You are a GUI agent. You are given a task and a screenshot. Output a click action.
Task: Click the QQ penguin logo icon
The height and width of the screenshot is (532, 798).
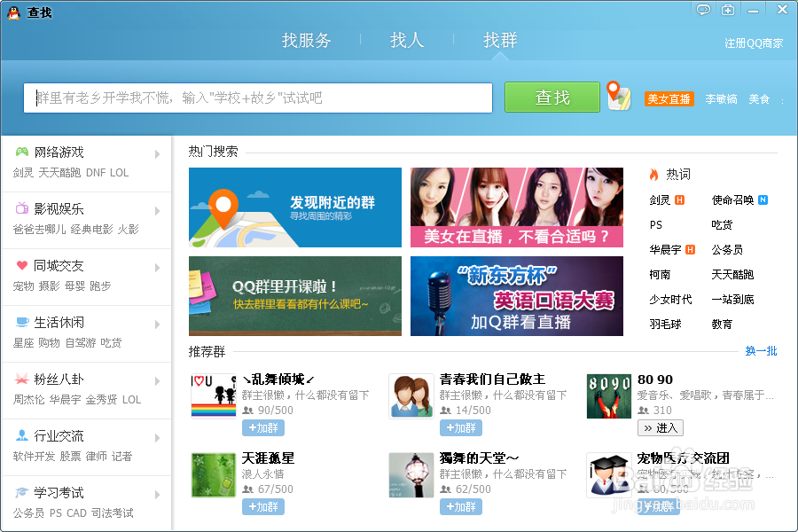(13, 12)
